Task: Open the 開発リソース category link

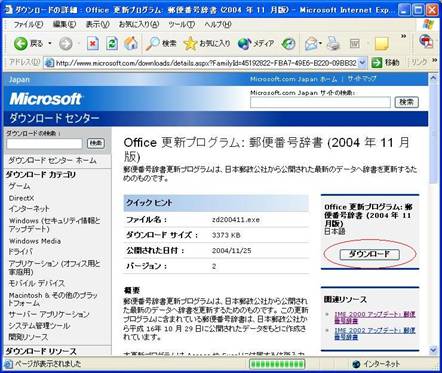Action: click(x=28, y=337)
